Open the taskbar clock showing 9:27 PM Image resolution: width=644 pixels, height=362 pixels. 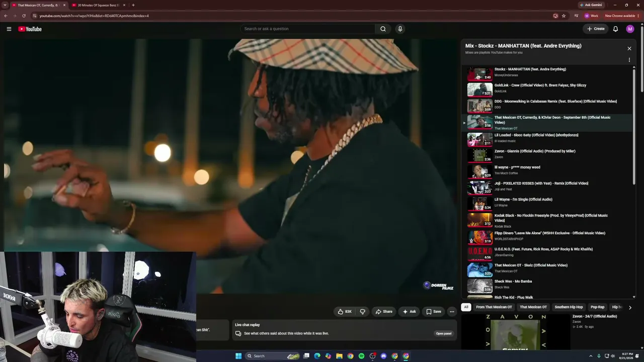click(x=627, y=356)
